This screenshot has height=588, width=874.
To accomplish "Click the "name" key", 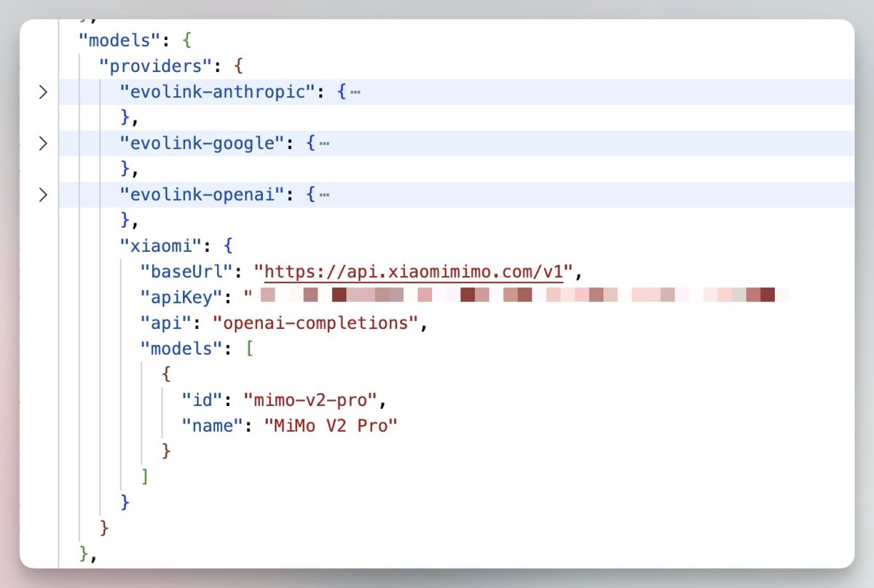I will coord(212,425).
